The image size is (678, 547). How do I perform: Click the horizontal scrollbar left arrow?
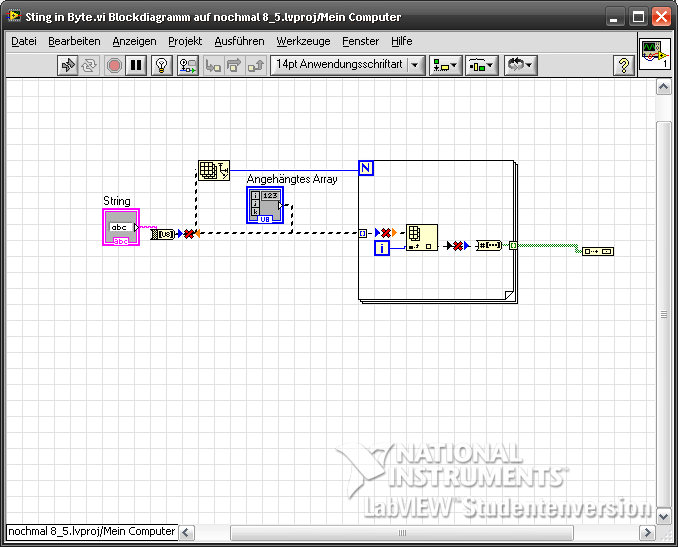click(x=187, y=532)
